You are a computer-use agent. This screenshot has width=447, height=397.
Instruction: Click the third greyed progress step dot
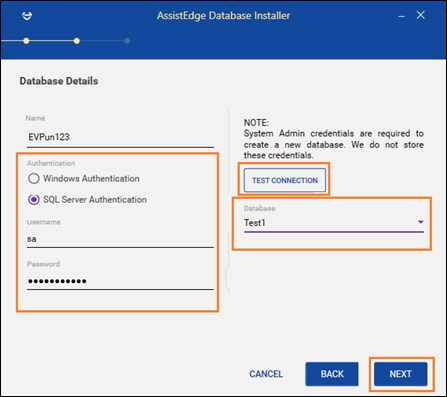127,41
